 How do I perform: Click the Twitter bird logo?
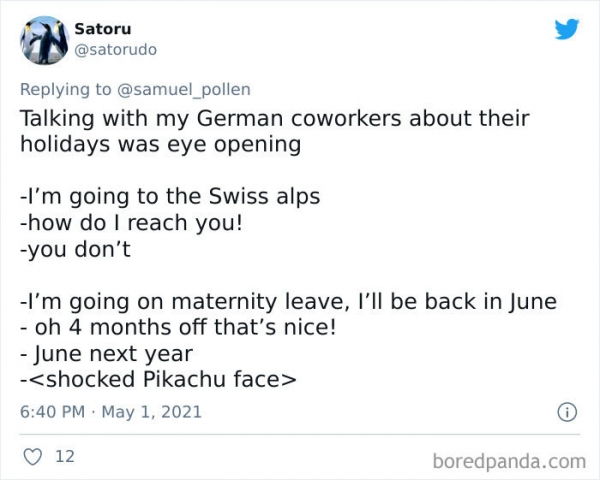pyautogui.click(x=566, y=29)
